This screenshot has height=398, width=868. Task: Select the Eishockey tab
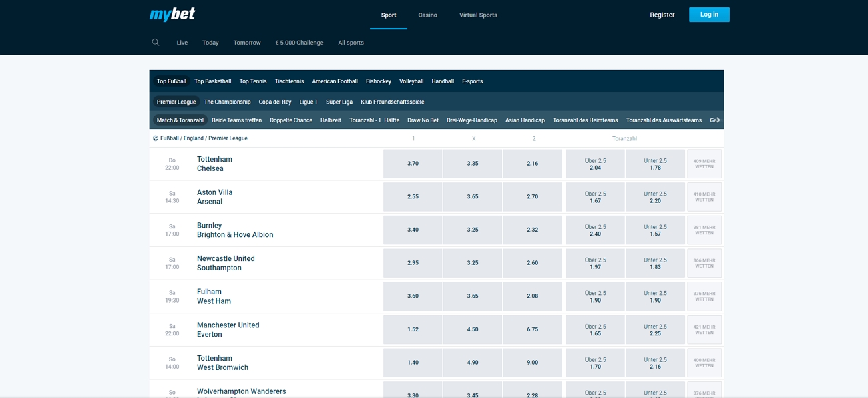pyautogui.click(x=379, y=81)
